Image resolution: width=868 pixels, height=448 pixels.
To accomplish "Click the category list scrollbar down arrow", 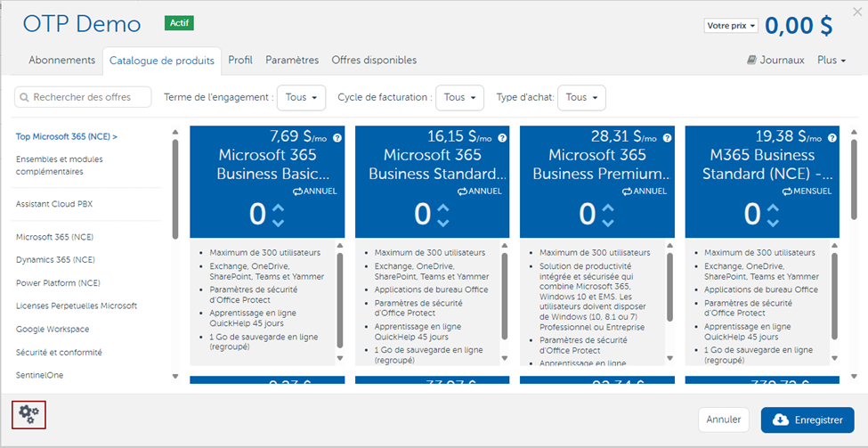I will [x=175, y=377].
